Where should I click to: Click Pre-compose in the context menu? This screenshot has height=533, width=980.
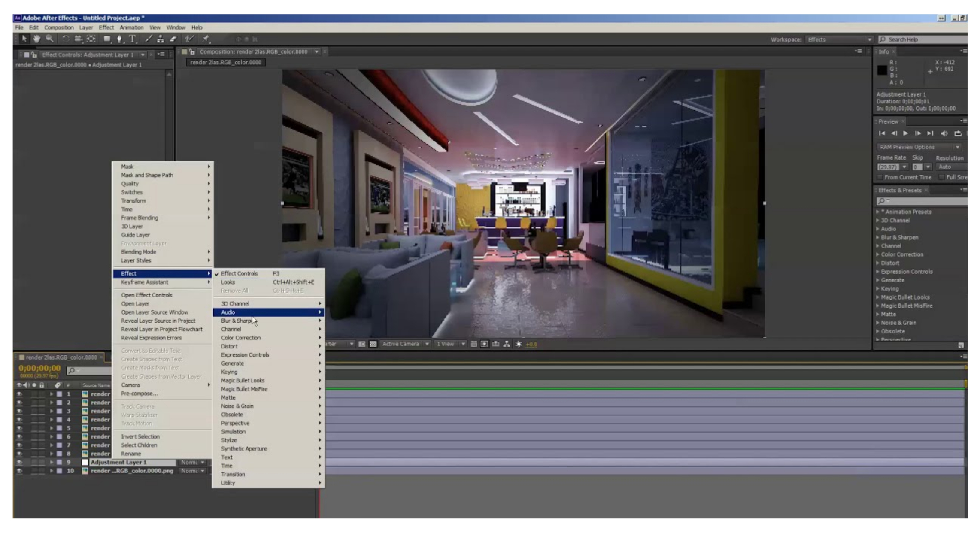(140, 394)
